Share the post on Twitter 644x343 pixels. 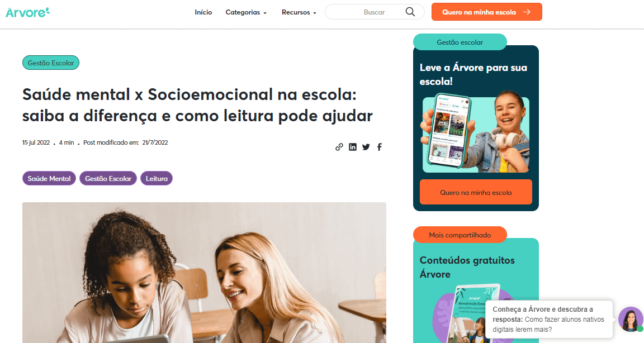tap(366, 147)
